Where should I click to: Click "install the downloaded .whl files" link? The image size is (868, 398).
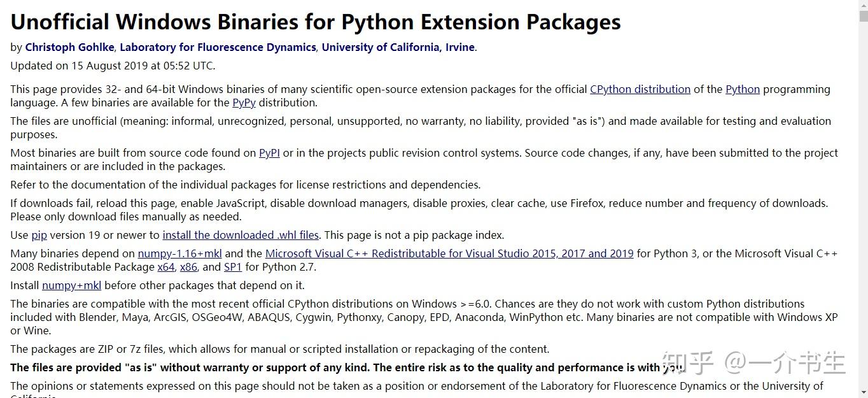click(x=241, y=235)
